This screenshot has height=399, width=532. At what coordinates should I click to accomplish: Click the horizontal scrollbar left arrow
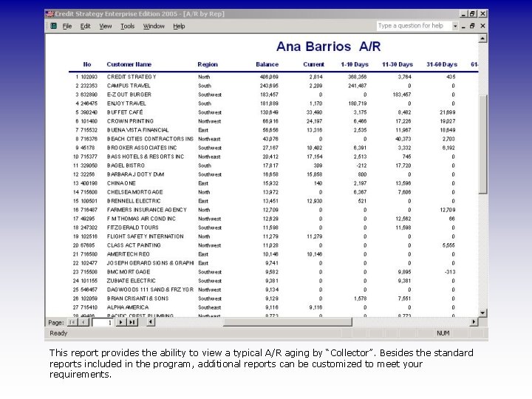(151, 322)
